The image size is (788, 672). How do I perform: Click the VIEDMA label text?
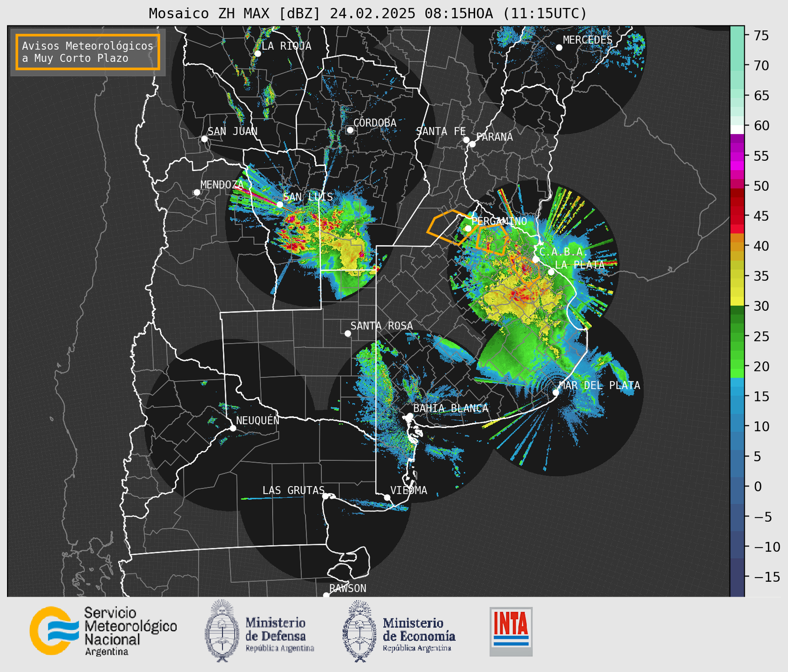(409, 490)
